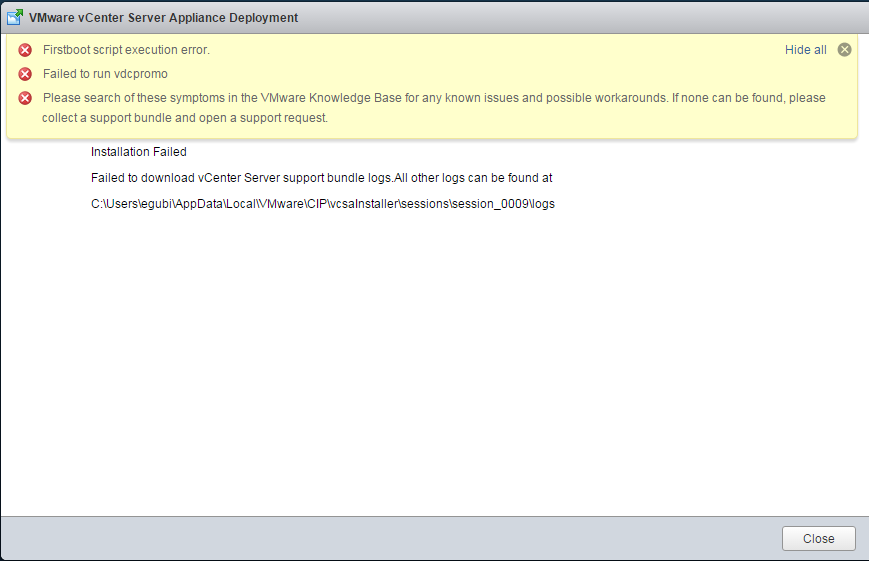Click the red error icon beside Firstboot script error
Image resolution: width=869 pixels, height=561 pixels.
pos(25,50)
